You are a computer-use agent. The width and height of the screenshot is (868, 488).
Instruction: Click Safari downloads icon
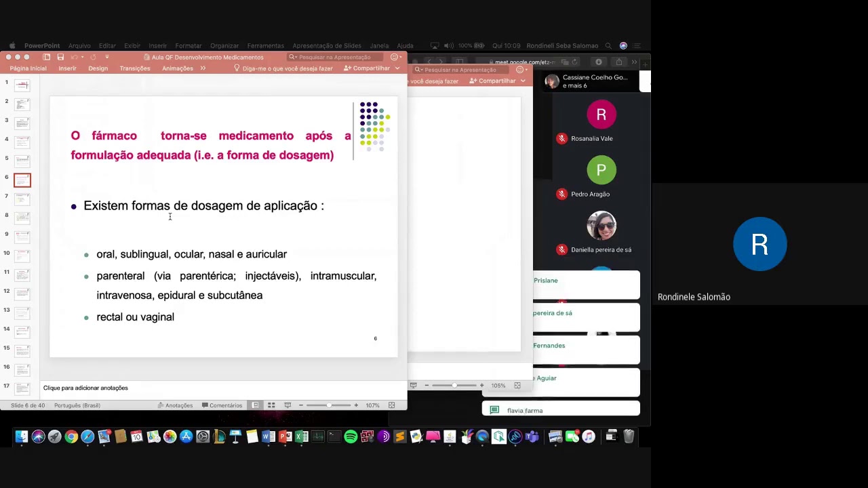[x=598, y=62]
